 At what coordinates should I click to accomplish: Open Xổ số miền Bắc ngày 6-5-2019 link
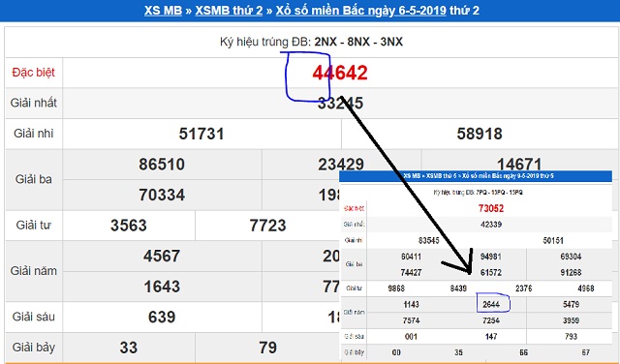[x=361, y=11]
